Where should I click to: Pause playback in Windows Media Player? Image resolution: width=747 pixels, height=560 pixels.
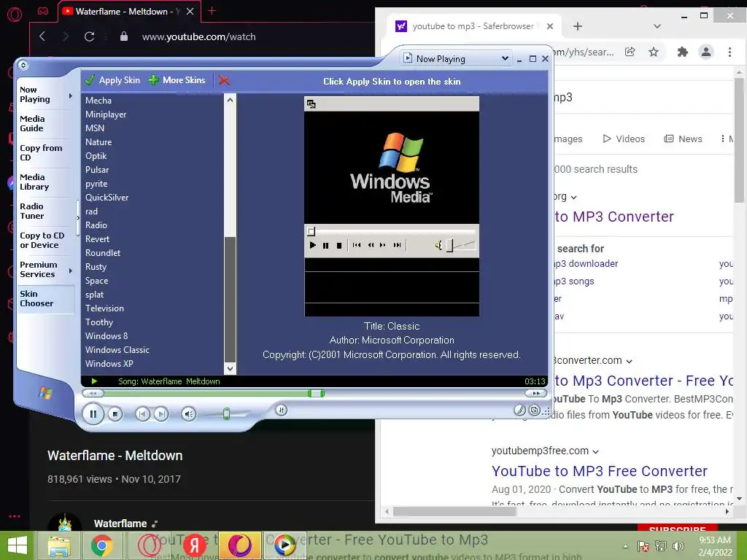93,414
